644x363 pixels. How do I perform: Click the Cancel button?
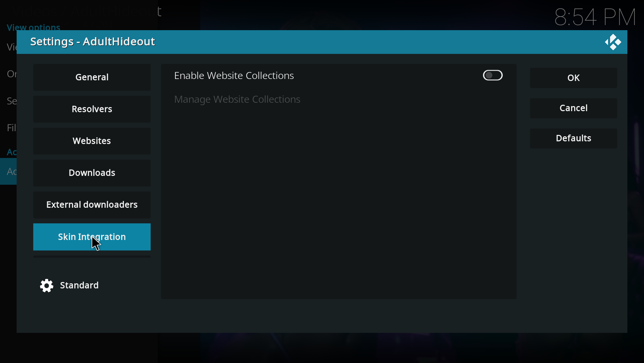573,108
